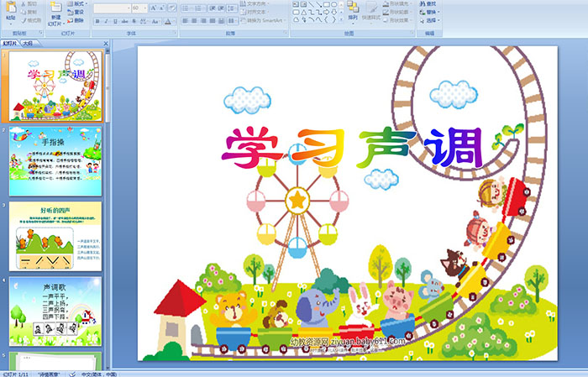This screenshot has width=588, height=377.
Task: Click the Copy icon in clipboard group
Action: point(24,12)
